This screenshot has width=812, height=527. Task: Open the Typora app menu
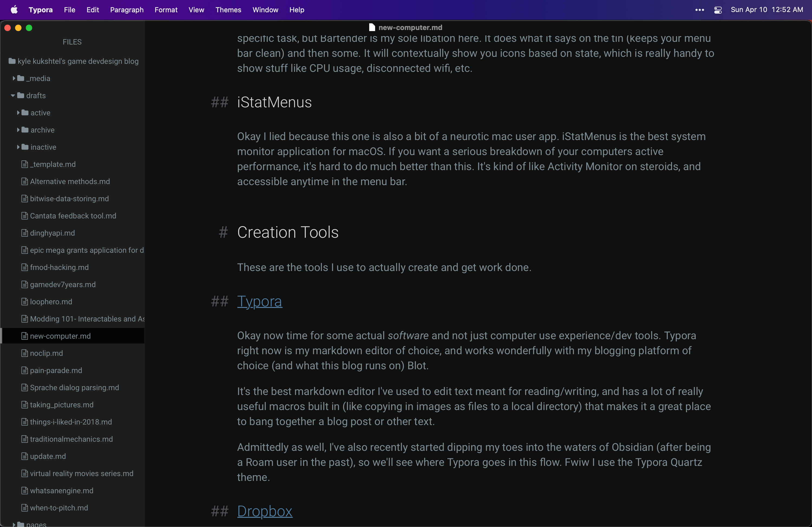[x=41, y=10]
